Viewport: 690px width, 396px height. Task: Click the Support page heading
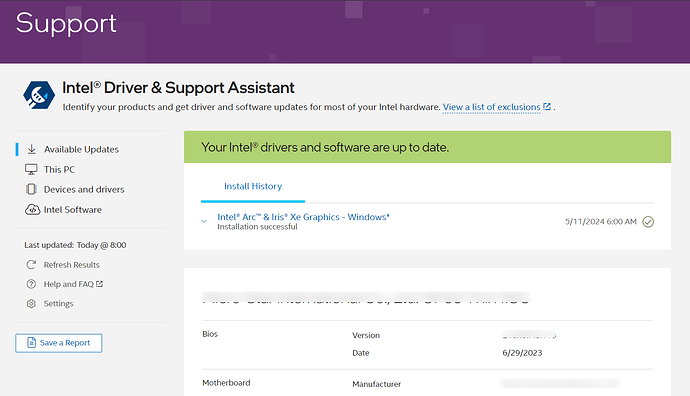tap(66, 23)
